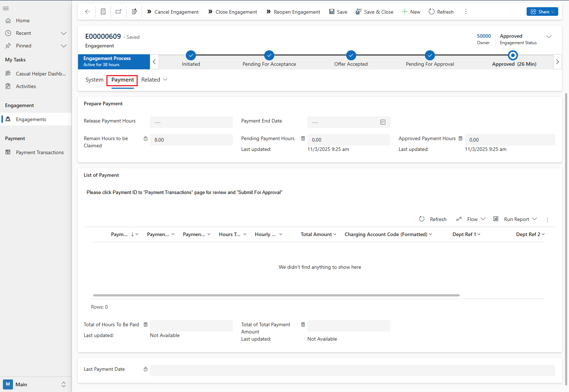This screenshot has height=392, width=569.
Task: Select the Offer Accepted stage checkmark
Action: pos(351,55)
